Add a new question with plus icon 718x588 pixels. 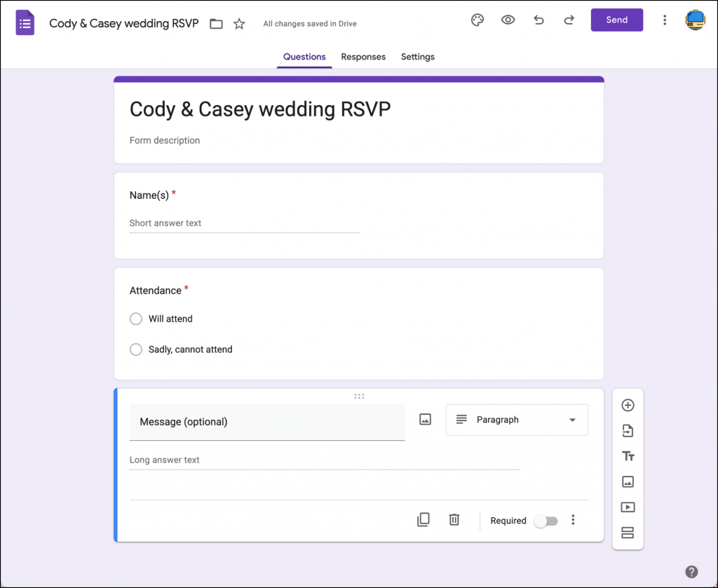point(628,405)
